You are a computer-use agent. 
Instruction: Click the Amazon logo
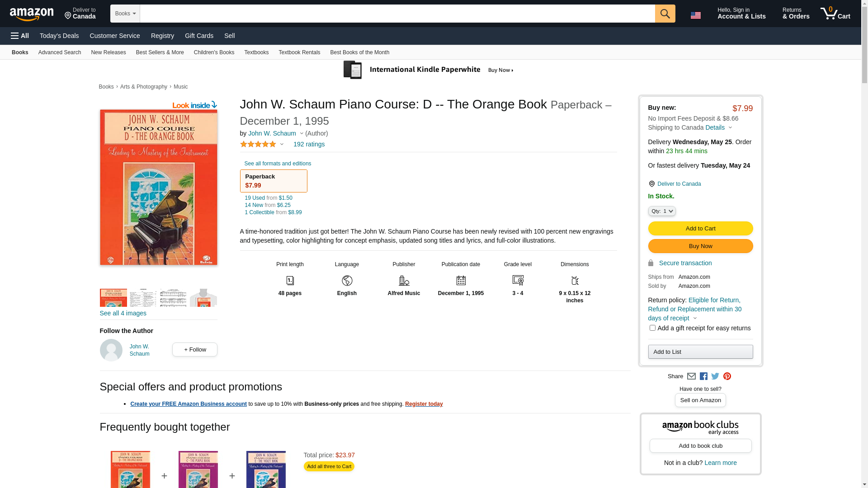tap(32, 14)
